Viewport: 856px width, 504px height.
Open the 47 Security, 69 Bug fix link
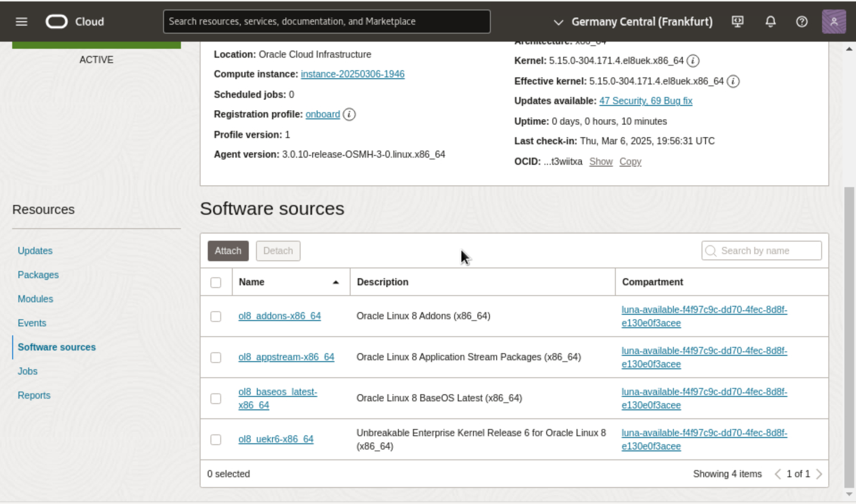click(646, 101)
